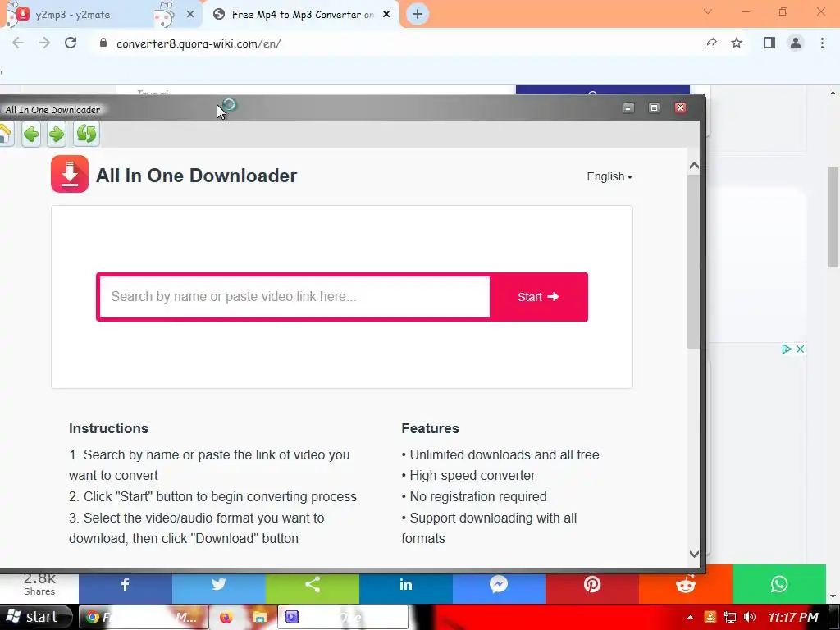The height and width of the screenshot is (630, 840).
Task: Go forward using green right arrow
Action: tap(57, 134)
